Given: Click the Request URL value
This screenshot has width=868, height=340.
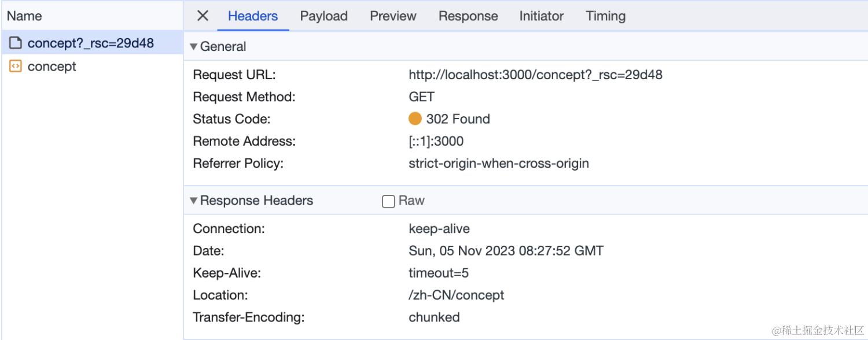Looking at the screenshot, I should click(535, 75).
